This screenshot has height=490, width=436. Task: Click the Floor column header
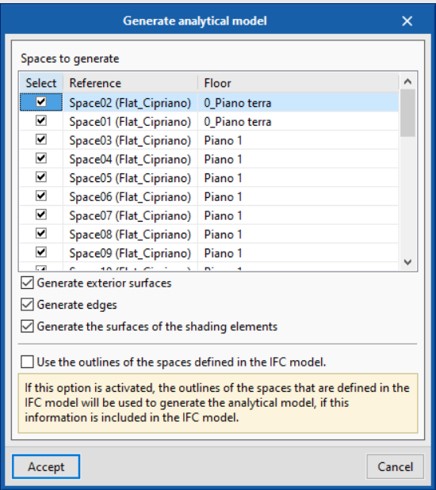pos(298,83)
